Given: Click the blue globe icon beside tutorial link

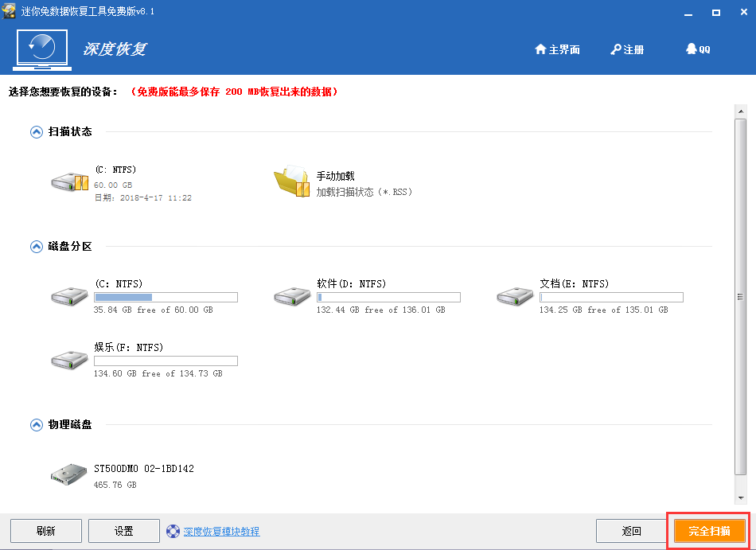Looking at the screenshot, I should coord(172,531).
